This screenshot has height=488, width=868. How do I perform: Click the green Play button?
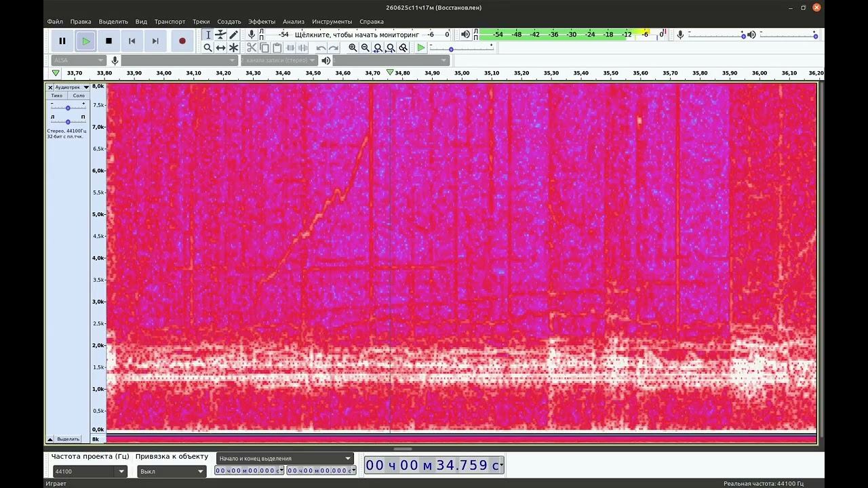(85, 41)
